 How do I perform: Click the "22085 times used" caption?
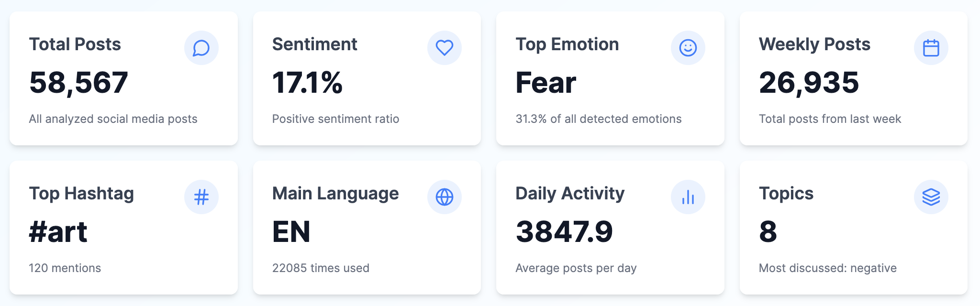[321, 268]
